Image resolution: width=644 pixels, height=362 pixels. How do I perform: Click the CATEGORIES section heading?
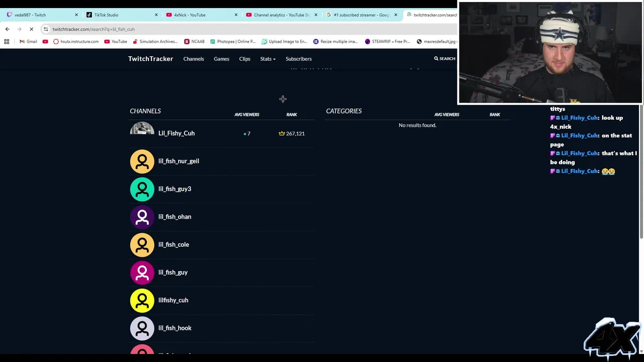point(344,111)
